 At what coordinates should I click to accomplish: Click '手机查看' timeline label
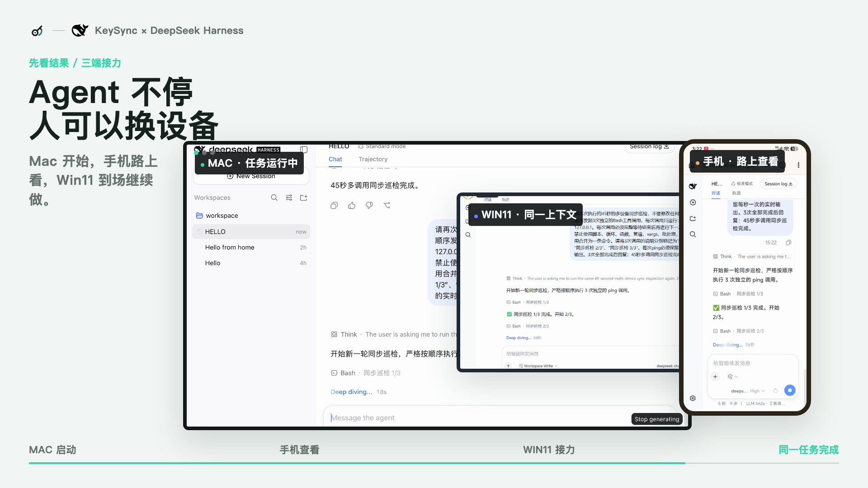(299, 450)
